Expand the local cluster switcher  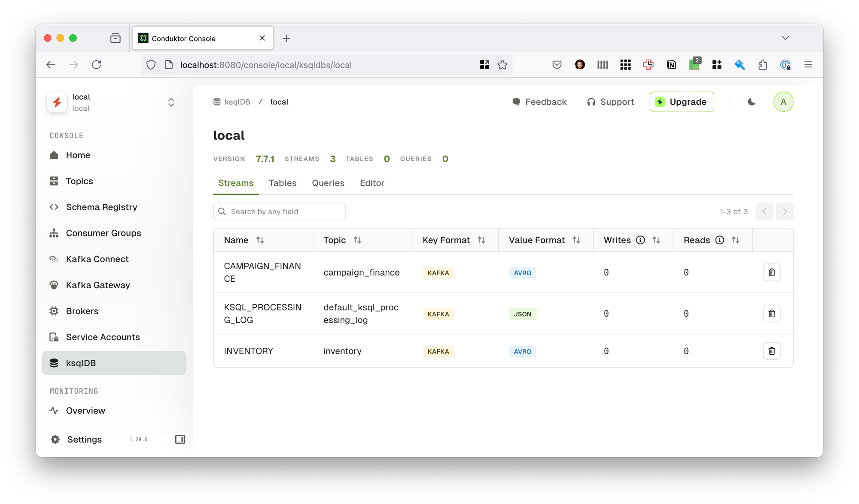[x=171, y=102]
